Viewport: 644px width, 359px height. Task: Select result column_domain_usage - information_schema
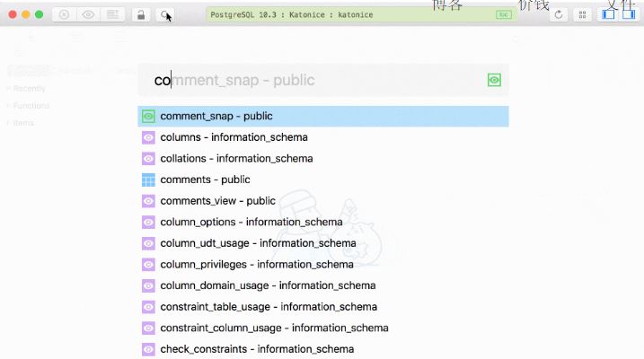[323, 285]
